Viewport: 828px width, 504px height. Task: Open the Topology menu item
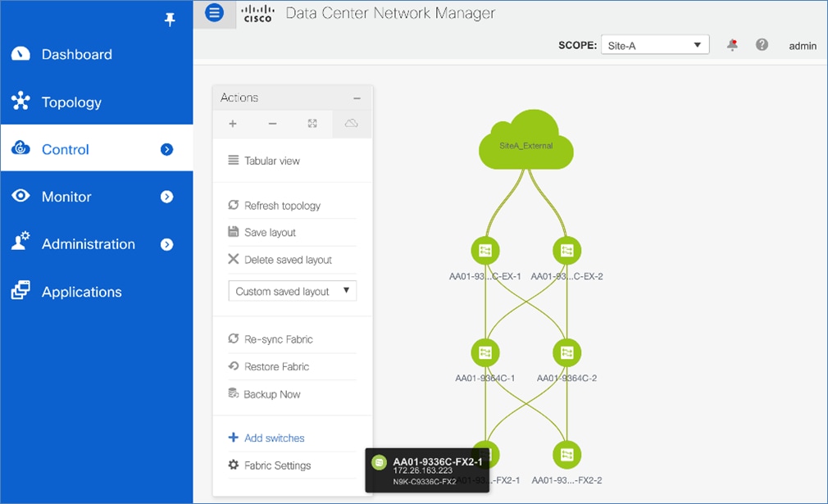pyautogui.click(x=97, y=102)
